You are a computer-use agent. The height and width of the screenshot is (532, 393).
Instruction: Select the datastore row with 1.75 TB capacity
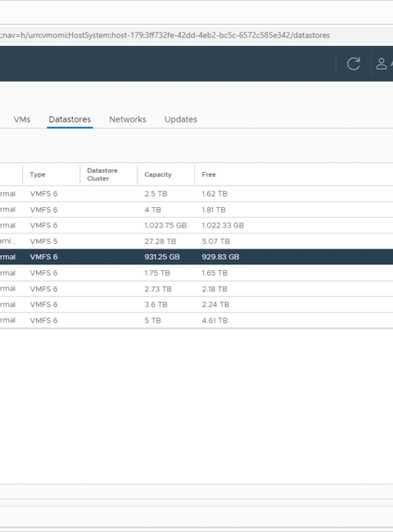(x=196, y=273)
